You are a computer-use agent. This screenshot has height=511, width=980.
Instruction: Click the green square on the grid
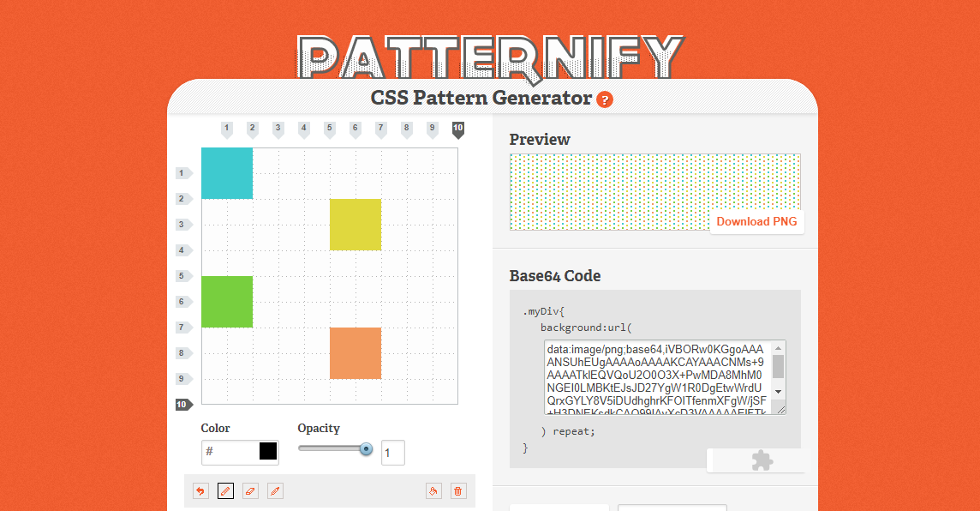(227, 302)
